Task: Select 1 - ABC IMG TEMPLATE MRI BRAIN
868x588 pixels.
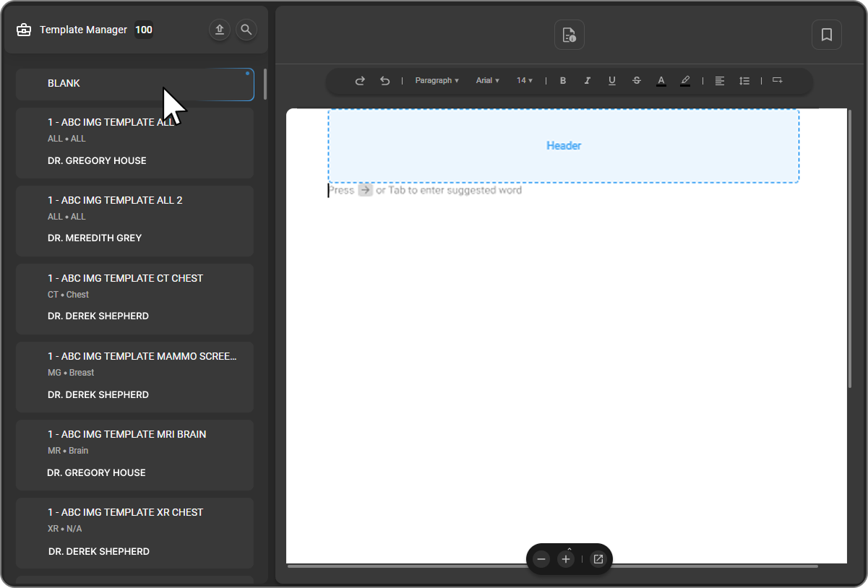Action: tap(135, 455)
